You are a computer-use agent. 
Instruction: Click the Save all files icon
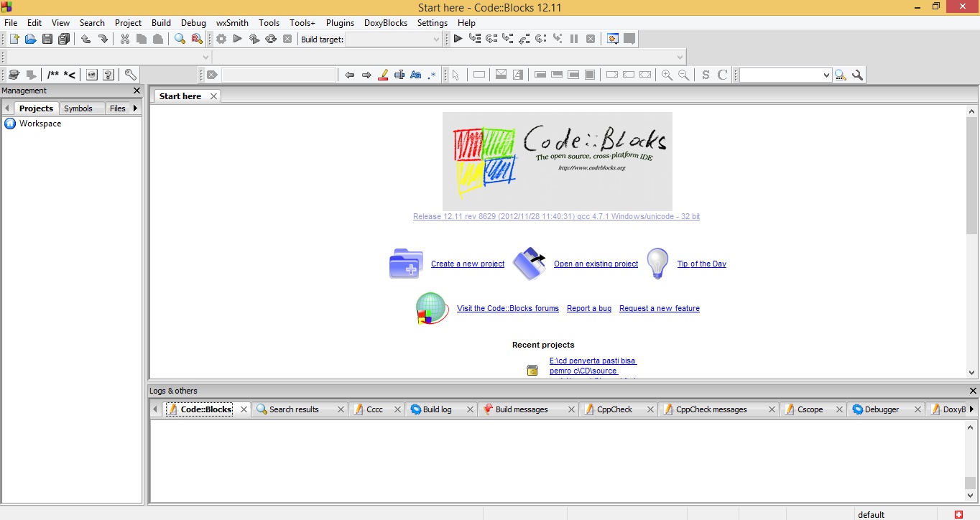64,39
